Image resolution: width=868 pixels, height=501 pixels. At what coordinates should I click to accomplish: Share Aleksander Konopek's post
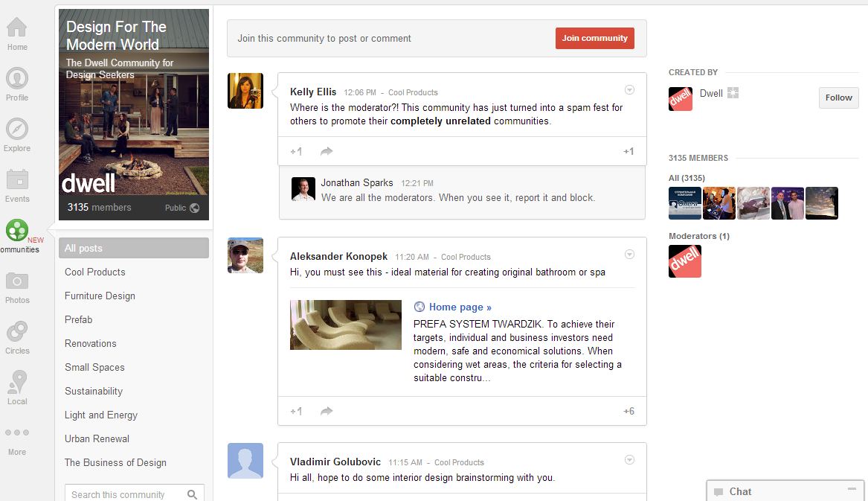point(326,410)
